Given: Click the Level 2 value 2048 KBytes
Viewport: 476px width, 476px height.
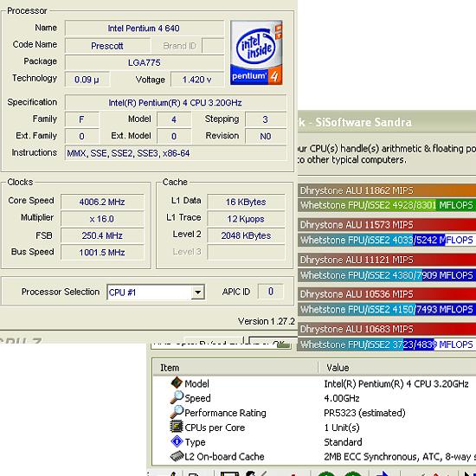Looking at the screenshot, I should coord(246,235).
